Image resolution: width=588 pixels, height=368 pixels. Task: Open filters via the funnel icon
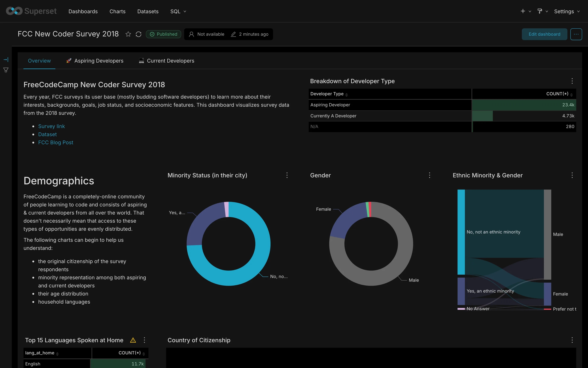coord(6,70)
